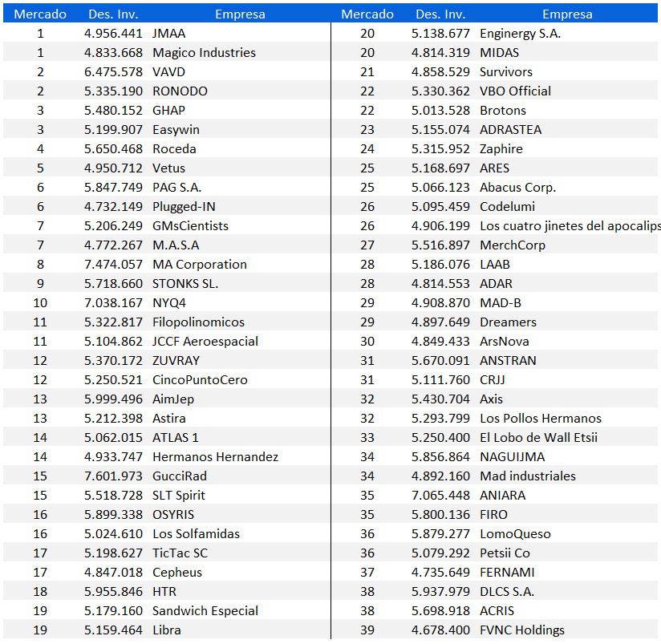Click the HTR company cell
Screen dimensions: 661x644
coord(164,592)
